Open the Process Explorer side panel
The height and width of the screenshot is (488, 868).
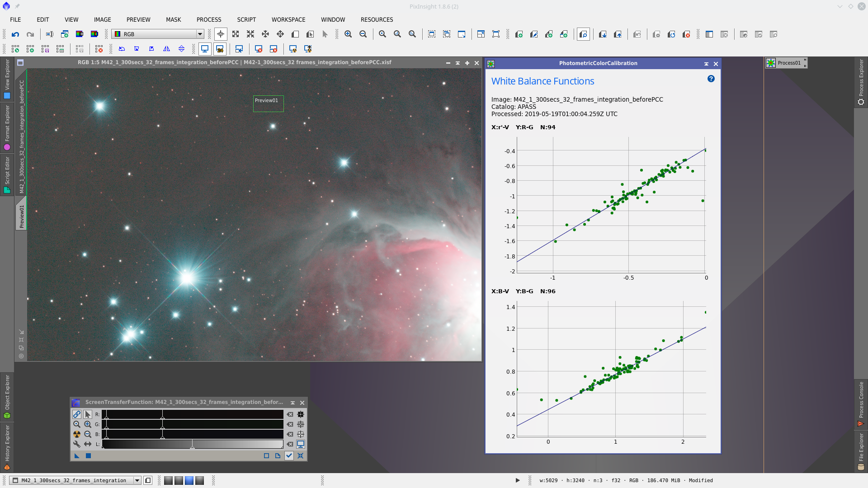pos(861,81)
